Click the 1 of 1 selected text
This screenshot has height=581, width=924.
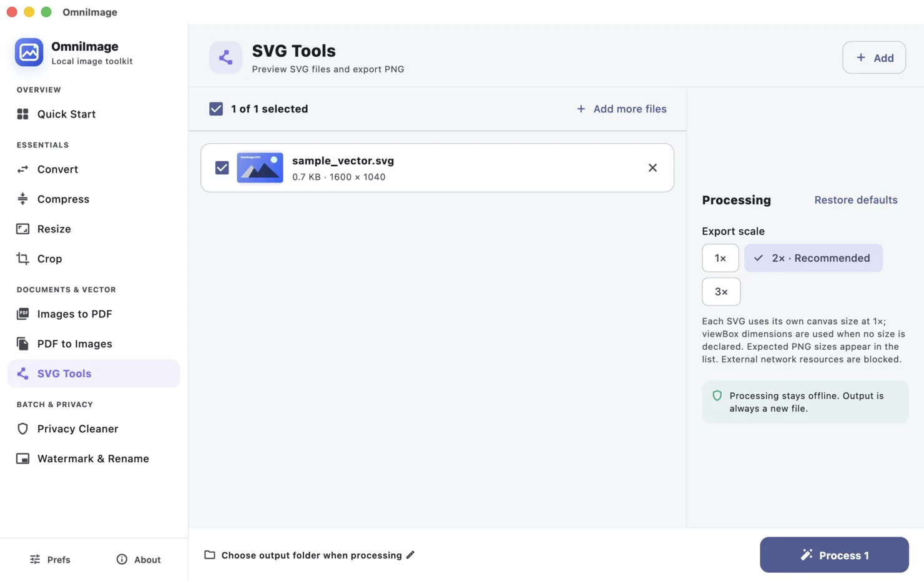click(270, 109)
